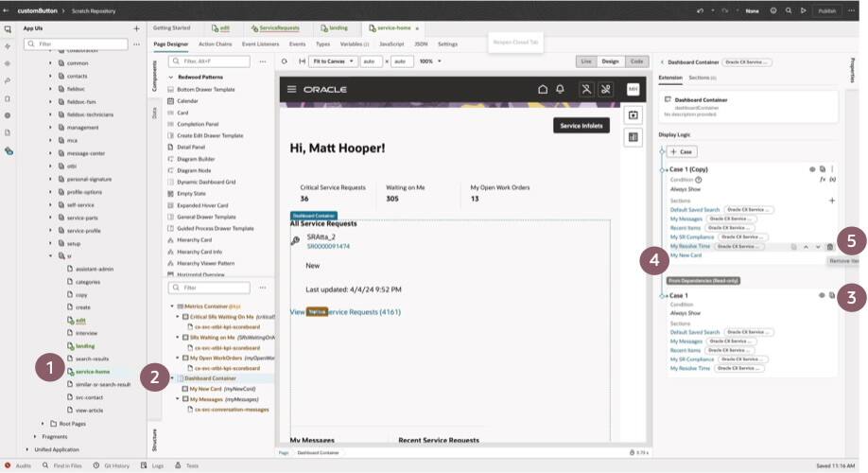Click My New Card section link
The width and height of the screenshot is (868, 473).
(x=686, y=255)
